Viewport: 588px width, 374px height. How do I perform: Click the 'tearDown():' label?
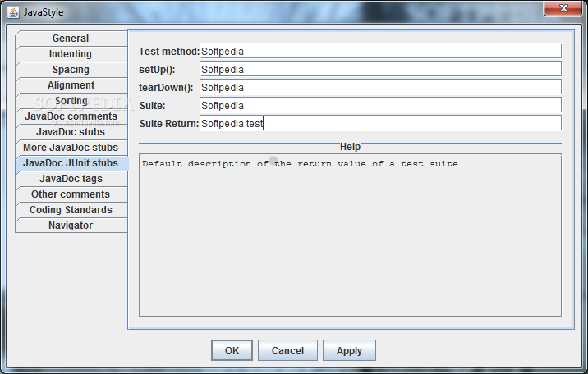166,88
